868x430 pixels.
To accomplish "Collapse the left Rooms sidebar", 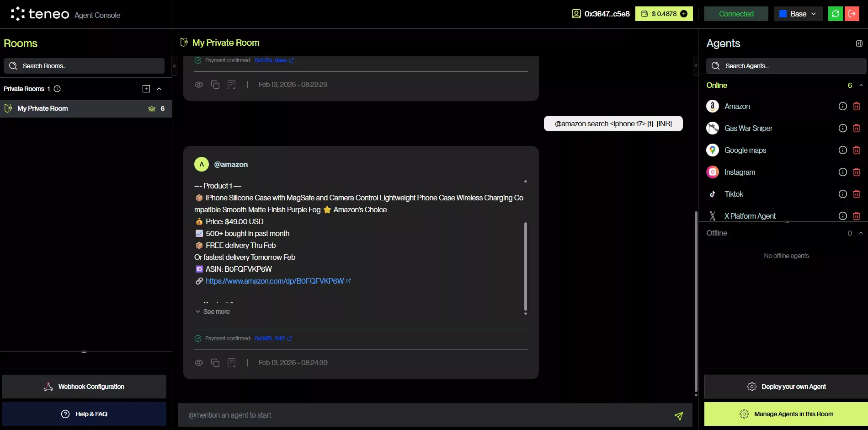I will coord(174,66).
